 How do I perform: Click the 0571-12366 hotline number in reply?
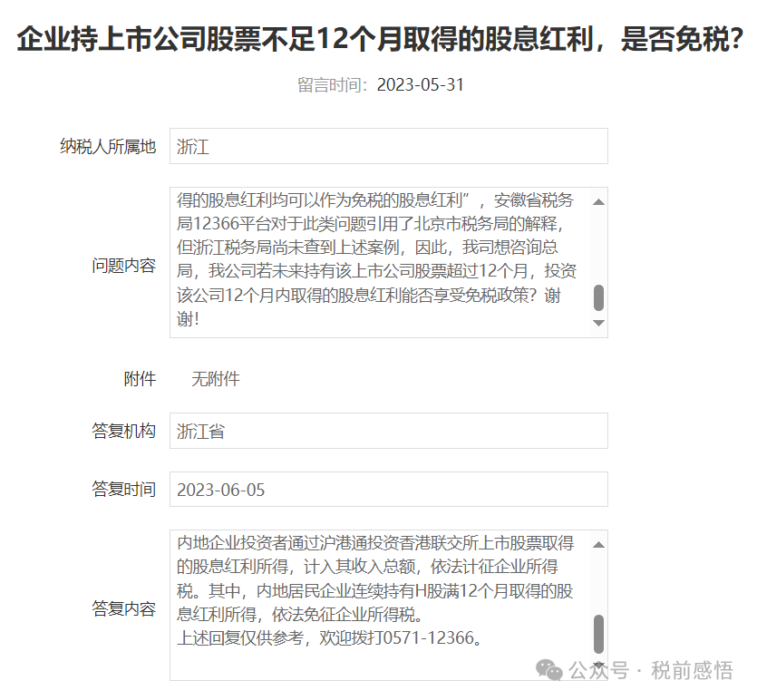(x=429, y=637)
